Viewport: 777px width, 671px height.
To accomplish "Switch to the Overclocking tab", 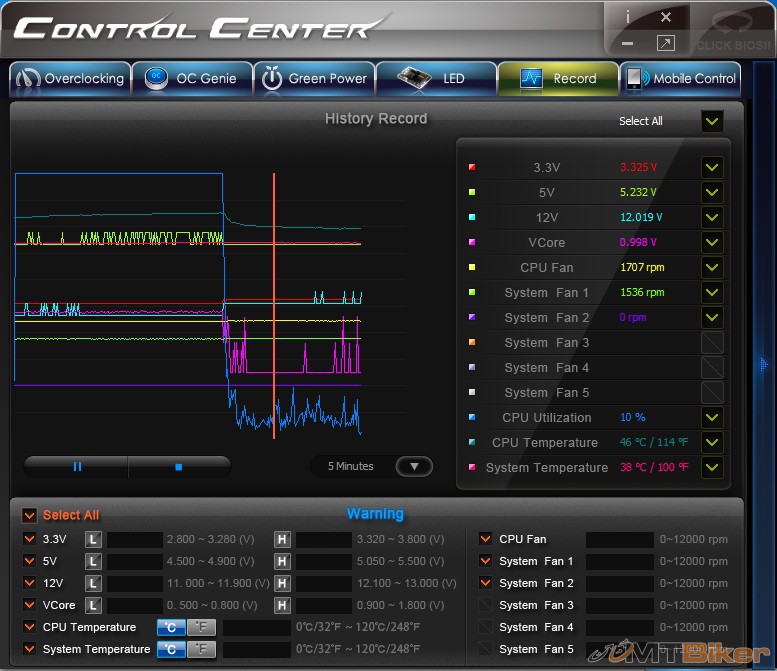I will point(70,78).
